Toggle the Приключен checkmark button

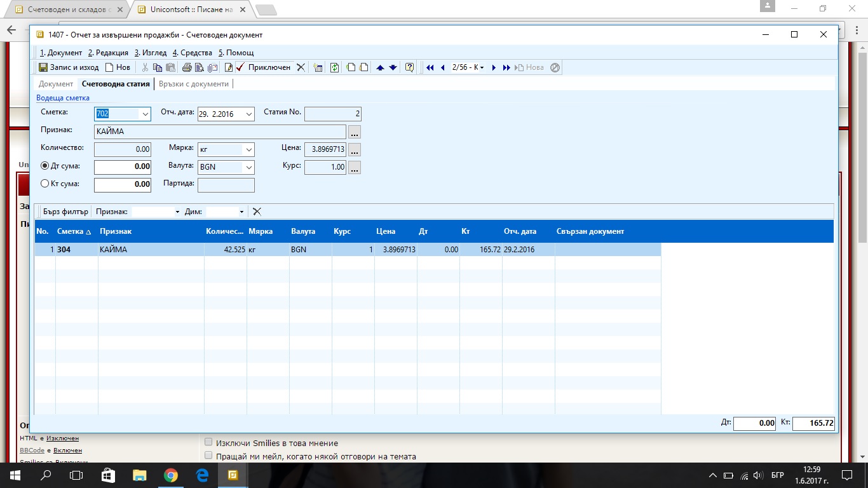(x=263, y=67)
